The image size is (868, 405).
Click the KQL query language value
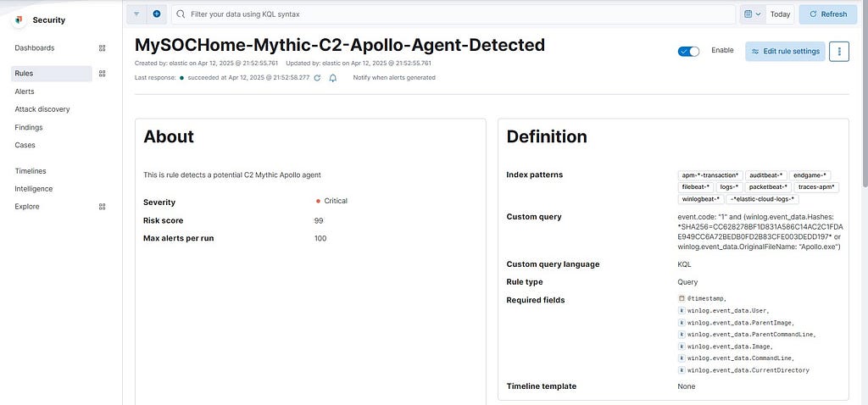tap(684, 264)
